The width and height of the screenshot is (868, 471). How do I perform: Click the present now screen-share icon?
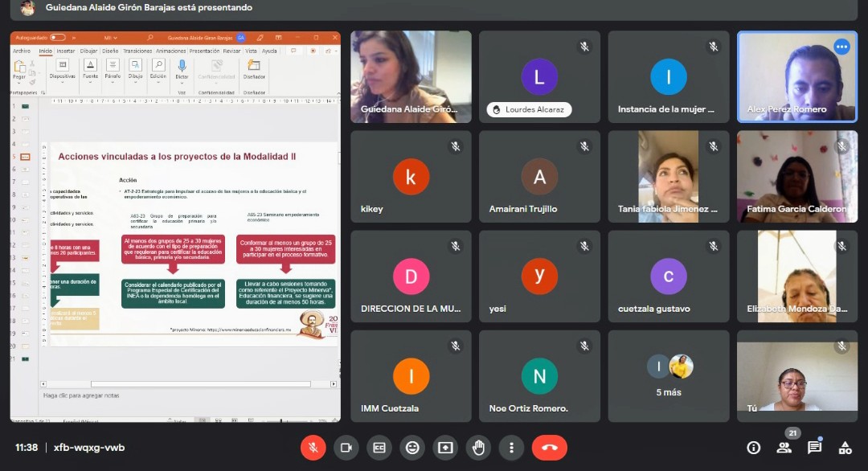coord(445,448)
